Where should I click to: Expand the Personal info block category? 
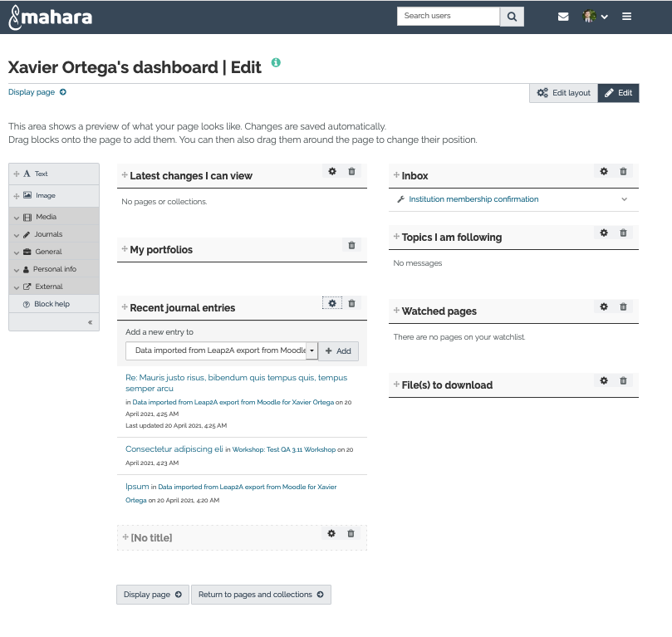click(x=54, y=269)
